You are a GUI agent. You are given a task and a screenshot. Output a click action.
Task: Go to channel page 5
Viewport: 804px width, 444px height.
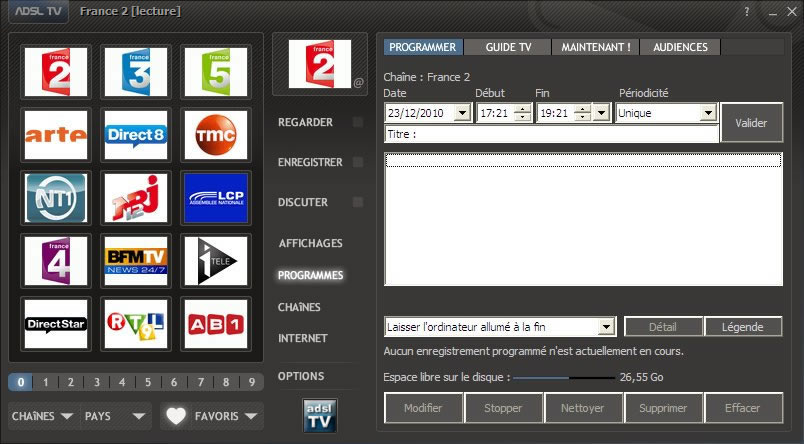148,382
